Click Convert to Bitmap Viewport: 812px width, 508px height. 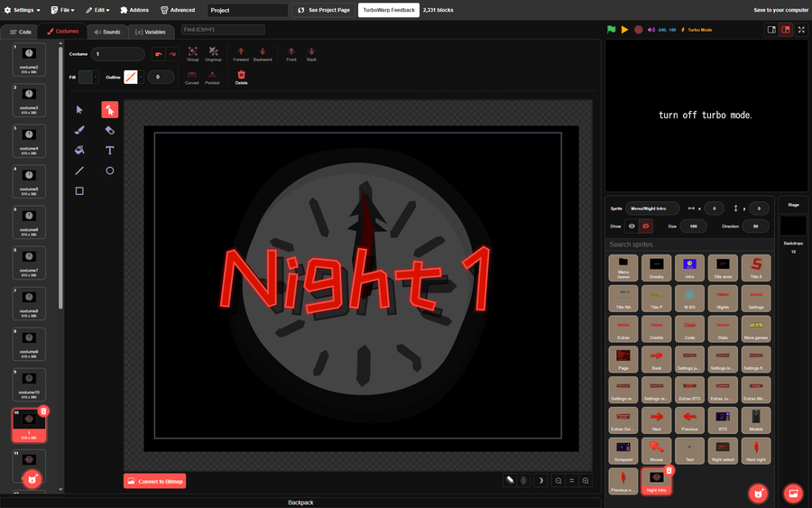[x=155, y=481]
